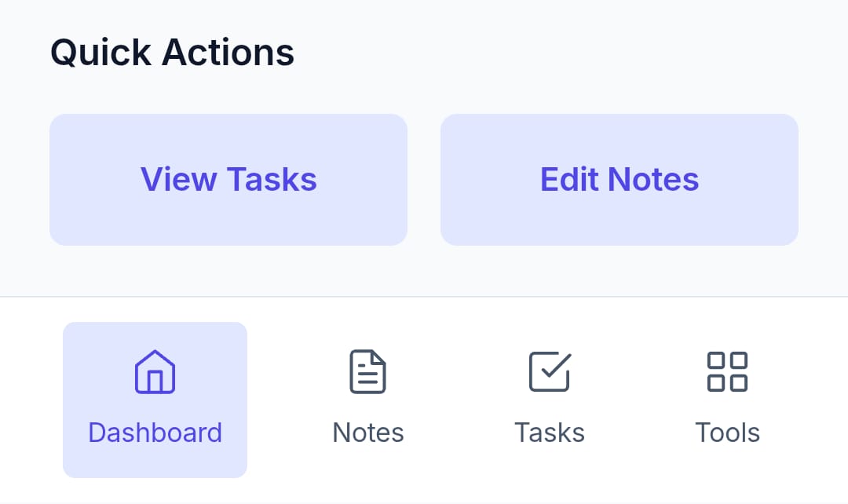Click the house outline inside the highlighted nav item
Image resolution: width=848 pixels, height=504 pixels.
155,372
